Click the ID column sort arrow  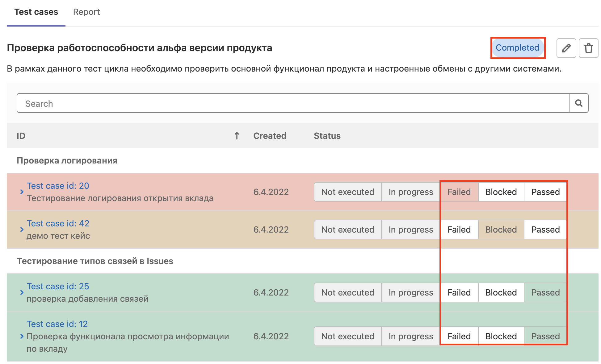[x=237, y=136]
